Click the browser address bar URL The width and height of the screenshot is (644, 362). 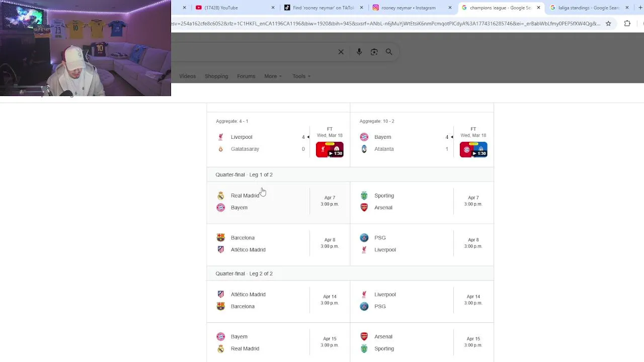385,23
